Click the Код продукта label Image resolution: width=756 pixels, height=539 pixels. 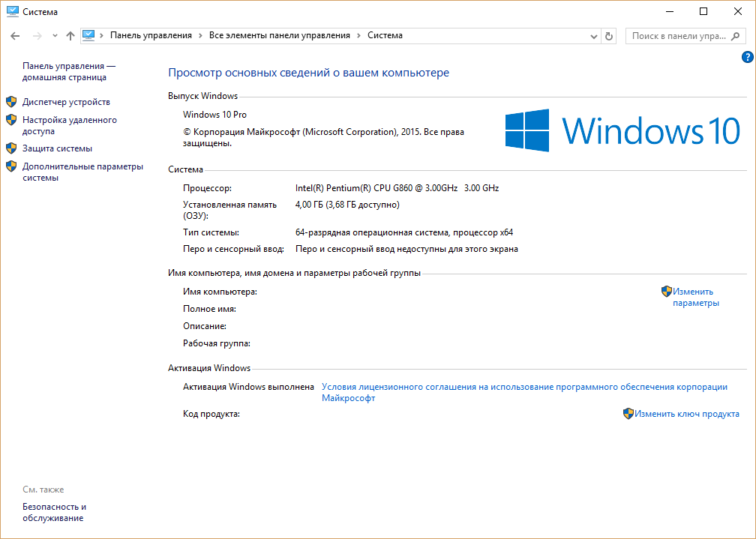pyautogui.click(x=211, y=414)
